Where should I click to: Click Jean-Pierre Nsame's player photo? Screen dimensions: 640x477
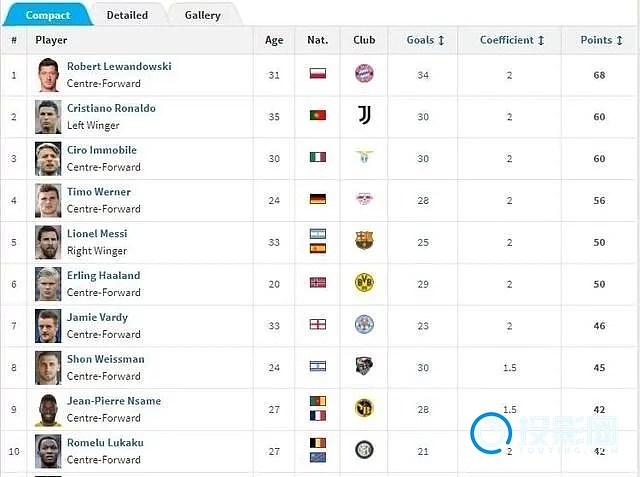48,409
